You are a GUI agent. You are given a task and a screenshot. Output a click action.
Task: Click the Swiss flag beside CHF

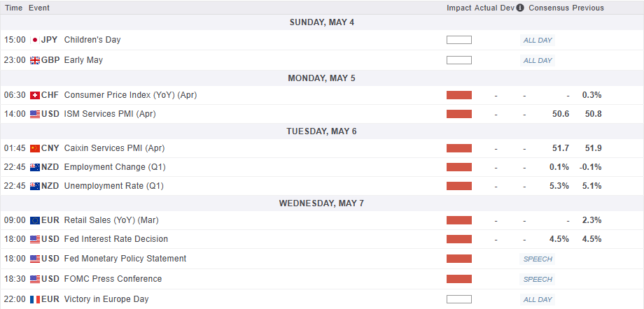point(34,95)
